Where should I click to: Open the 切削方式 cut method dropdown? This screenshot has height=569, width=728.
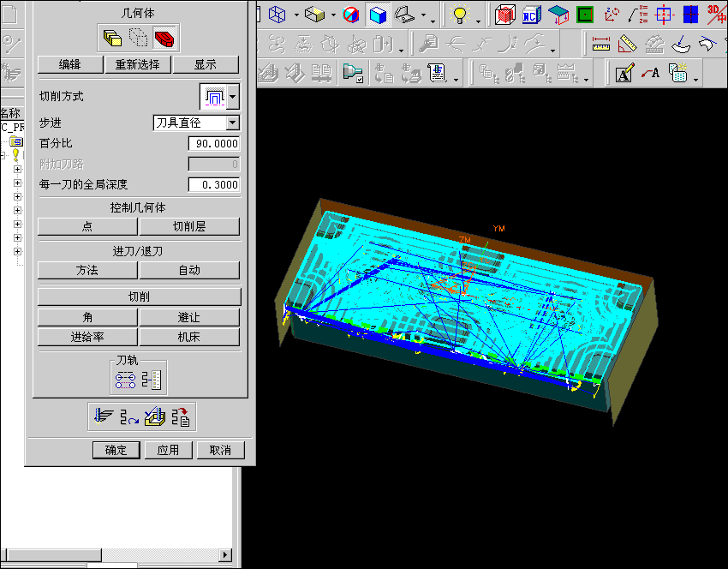[233, 96]
